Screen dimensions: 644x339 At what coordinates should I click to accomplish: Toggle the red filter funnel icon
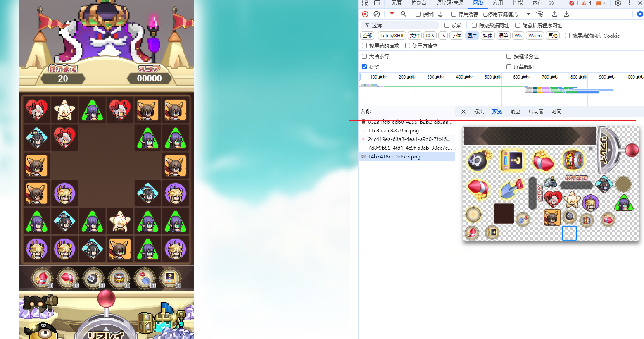(x=392, y=14)
